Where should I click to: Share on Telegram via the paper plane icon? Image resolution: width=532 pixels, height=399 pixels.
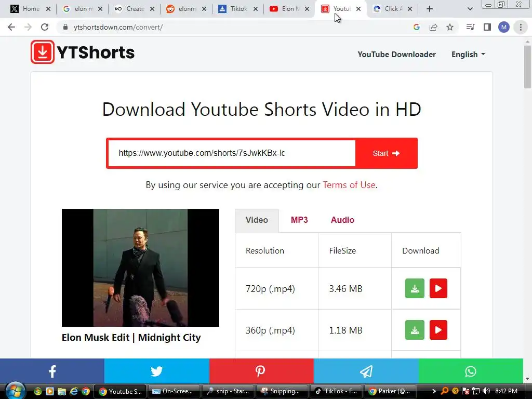click(x=366, y=371)
